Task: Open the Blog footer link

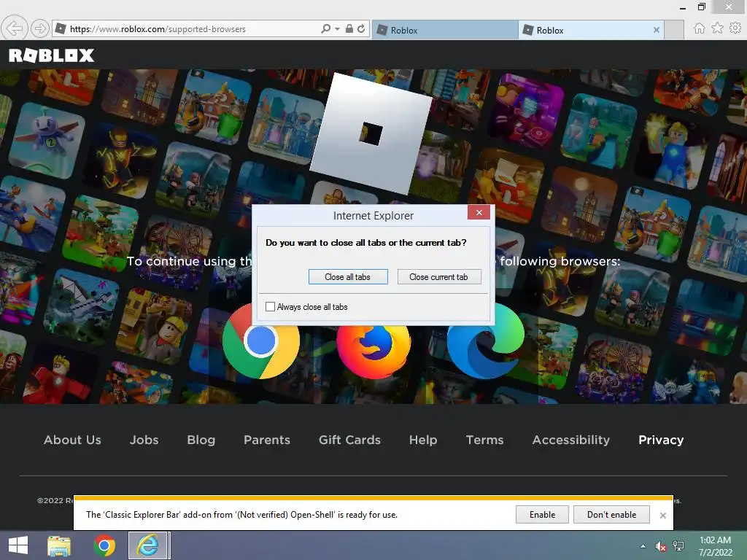Action: (201, 440)
